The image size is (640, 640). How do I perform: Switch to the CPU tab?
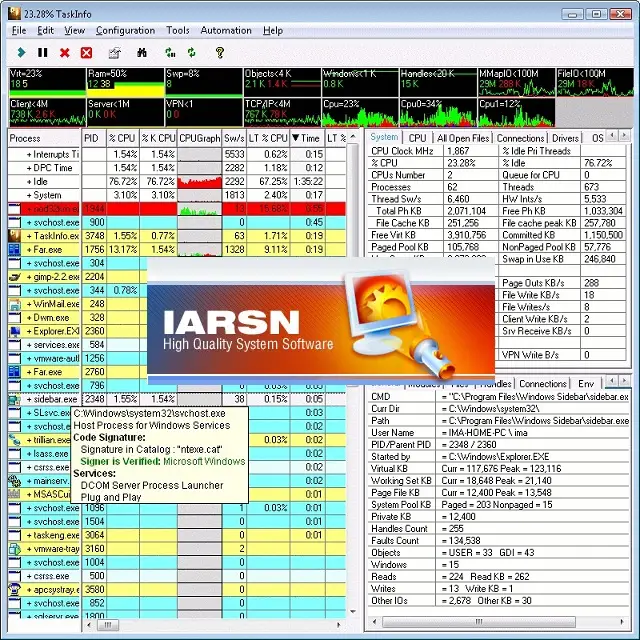[x=417, y=138]
